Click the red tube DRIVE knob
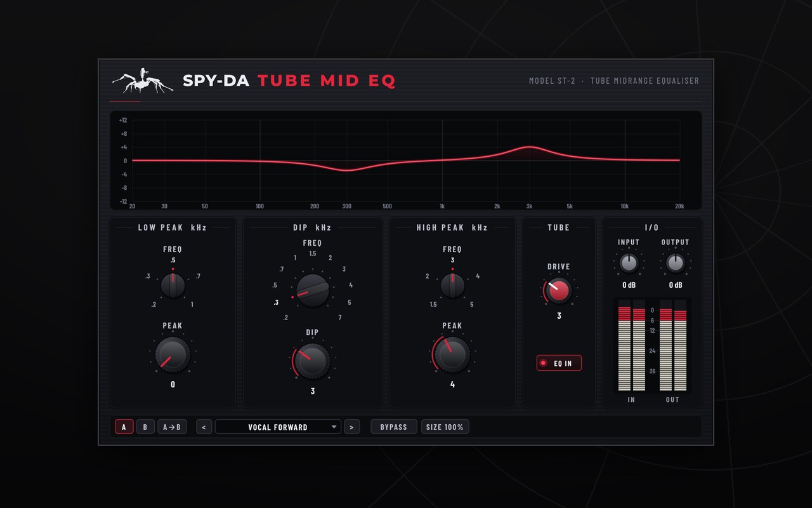The image size is (812, 508). (x=559, y=290)
